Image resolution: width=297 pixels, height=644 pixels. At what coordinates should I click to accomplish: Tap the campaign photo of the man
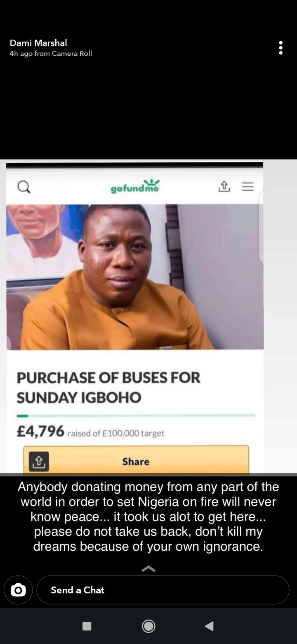(x=134, y=277)
